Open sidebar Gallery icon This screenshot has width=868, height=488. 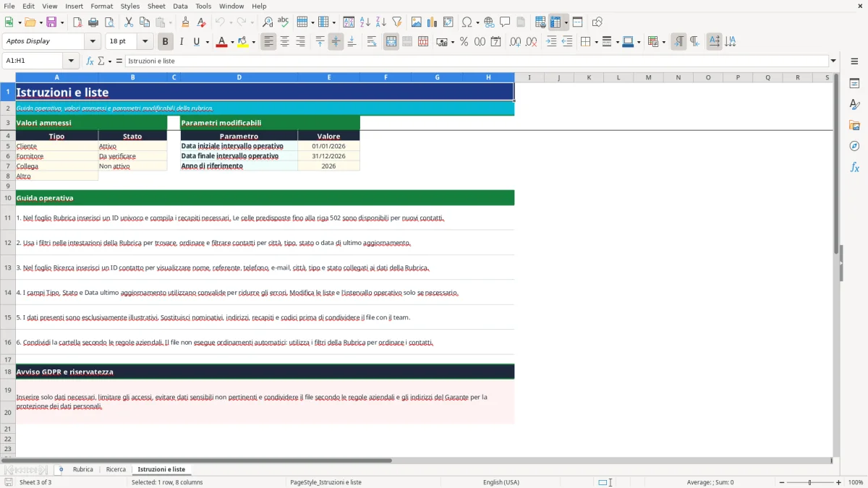(x=854, y=126)
